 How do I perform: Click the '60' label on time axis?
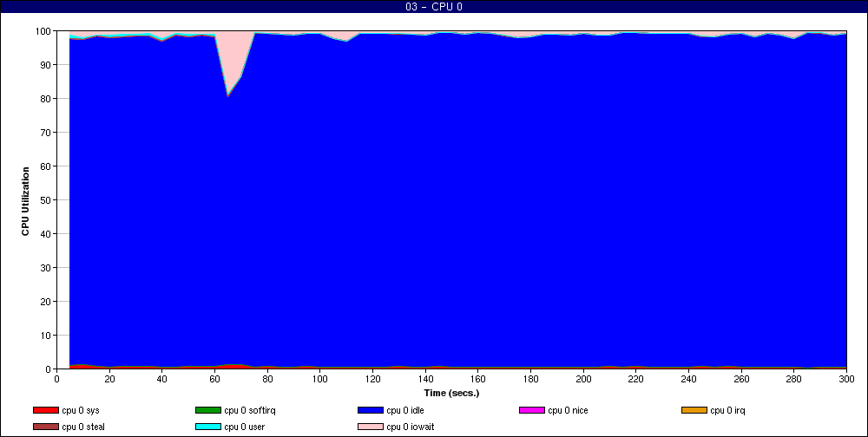point(214,379)
